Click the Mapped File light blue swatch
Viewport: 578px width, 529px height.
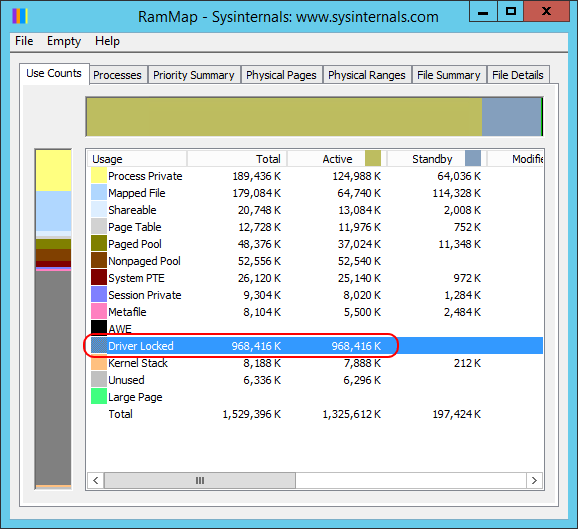[x=99, y=193]
